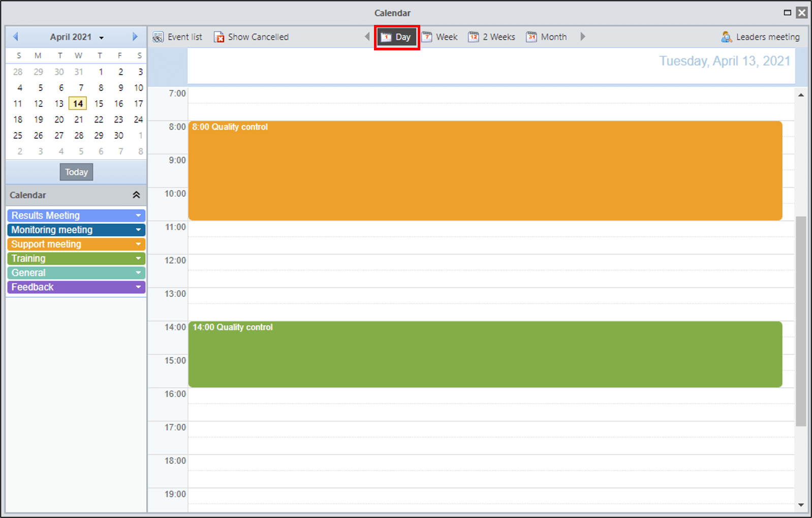
Task: Open the April 2021 month dropdown
Action: pos(77,37)
